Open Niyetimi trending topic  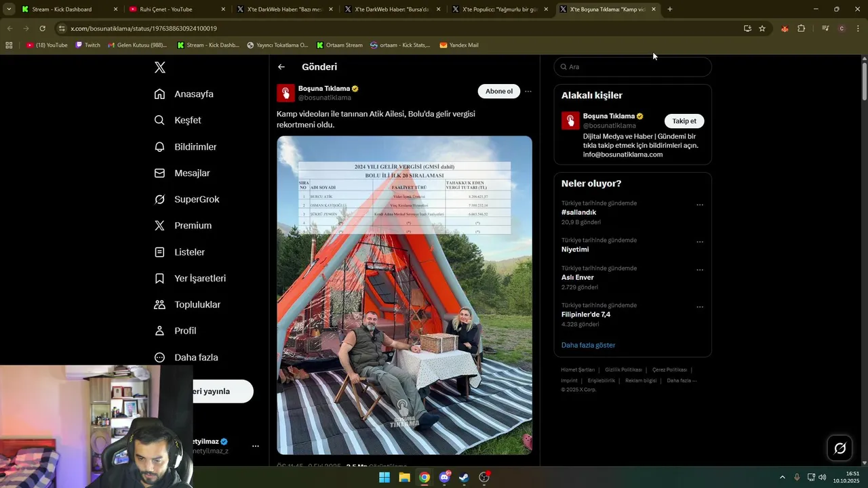(x=575, y=249)
